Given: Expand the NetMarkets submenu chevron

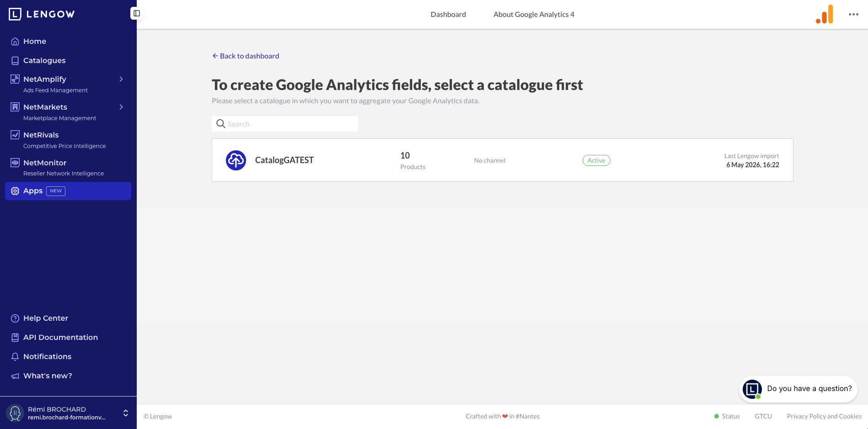Looking at the screenshot, I should pyautogui.click(x=121, y=107).
